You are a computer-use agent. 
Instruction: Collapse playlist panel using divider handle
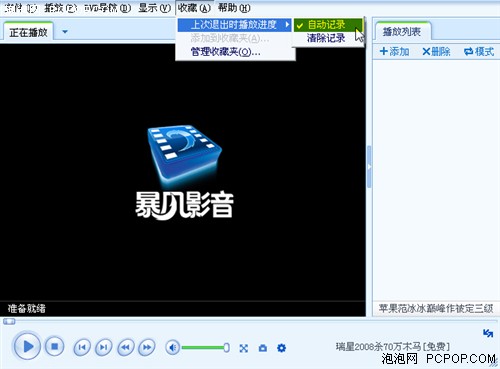(x=369, y=167)
